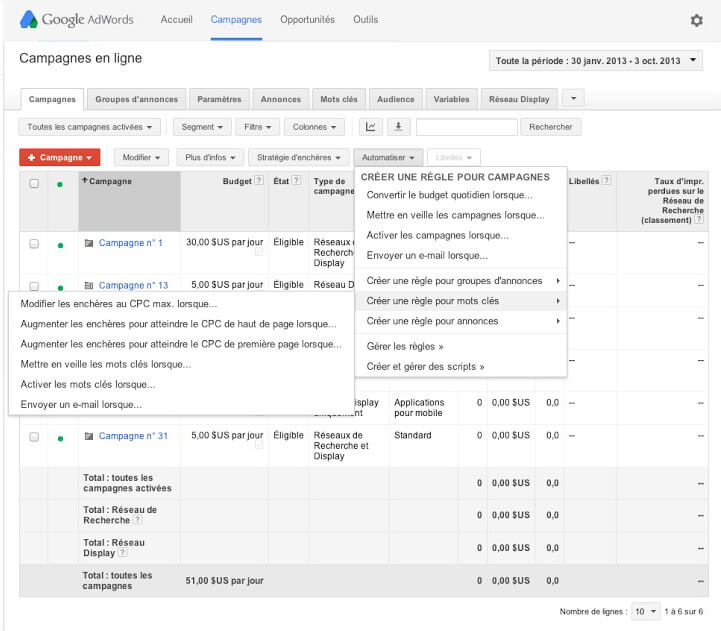Open Plus d'infos dropdown
The height and width of the screenshot is (631, 721).
click(210, 157)
